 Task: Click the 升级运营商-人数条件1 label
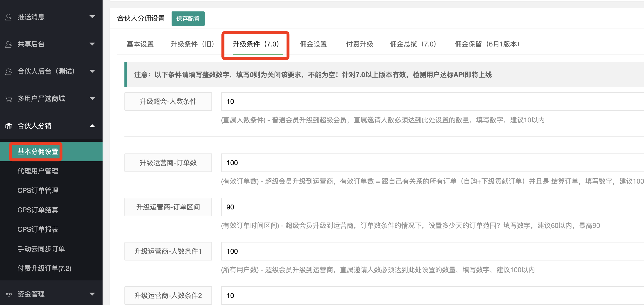(x=168, y=251)
